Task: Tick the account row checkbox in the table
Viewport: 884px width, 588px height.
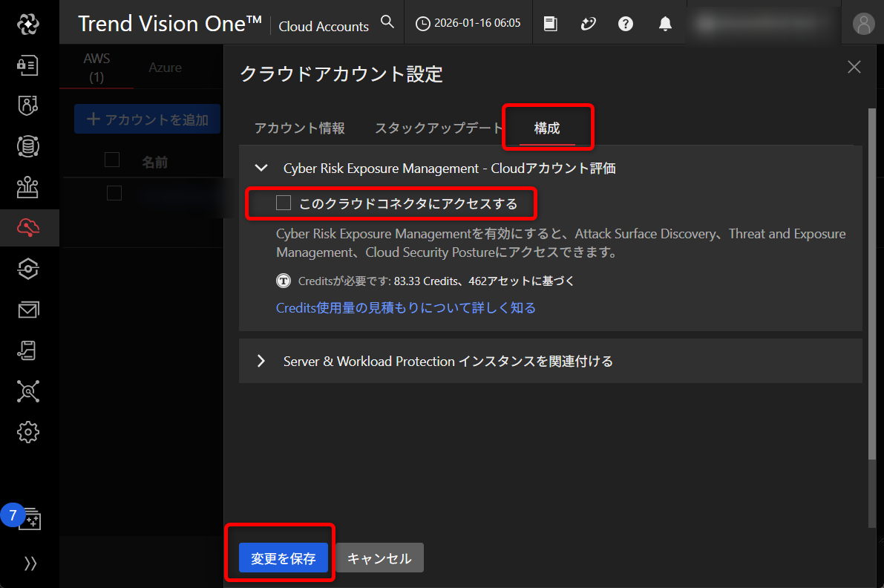Action: point(114,193)
